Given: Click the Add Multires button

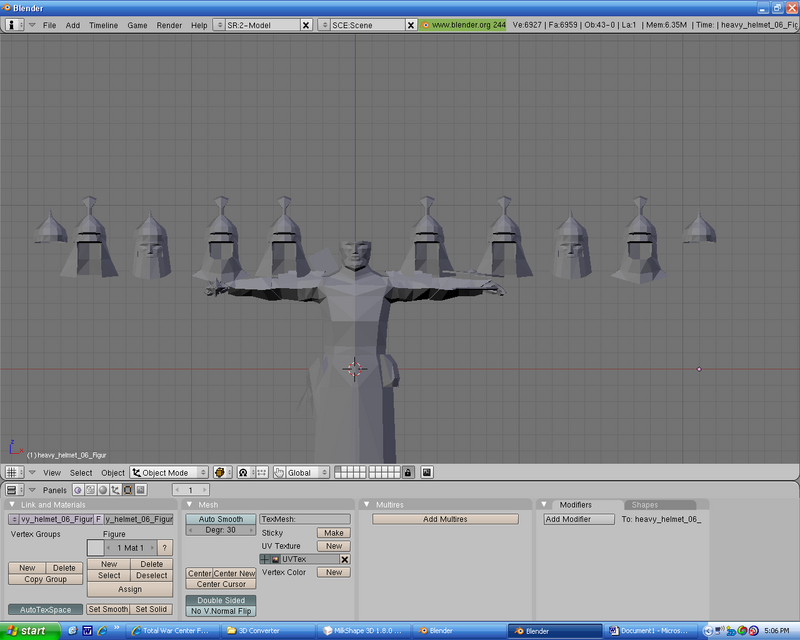Looking at the screenshot, I should tap(445, 519).
